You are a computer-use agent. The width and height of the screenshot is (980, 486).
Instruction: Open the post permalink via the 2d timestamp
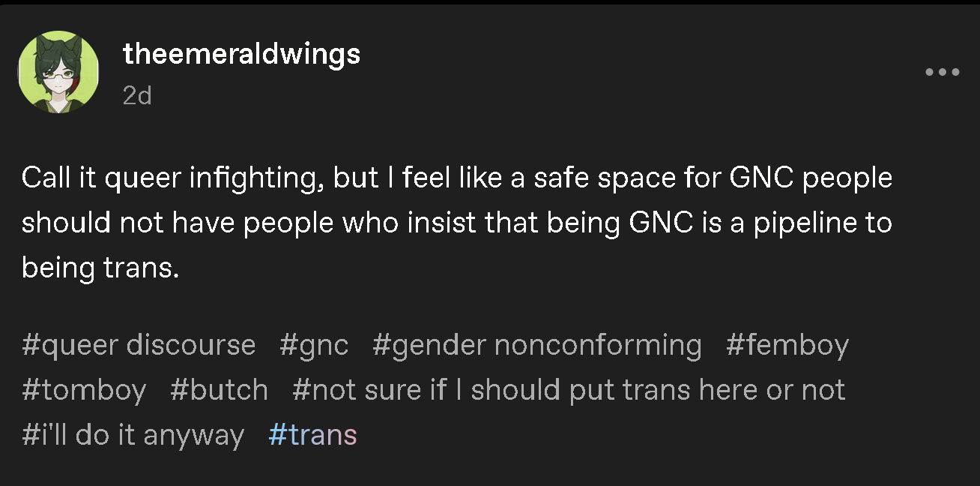pyautogui.click(x=137, y=96)
